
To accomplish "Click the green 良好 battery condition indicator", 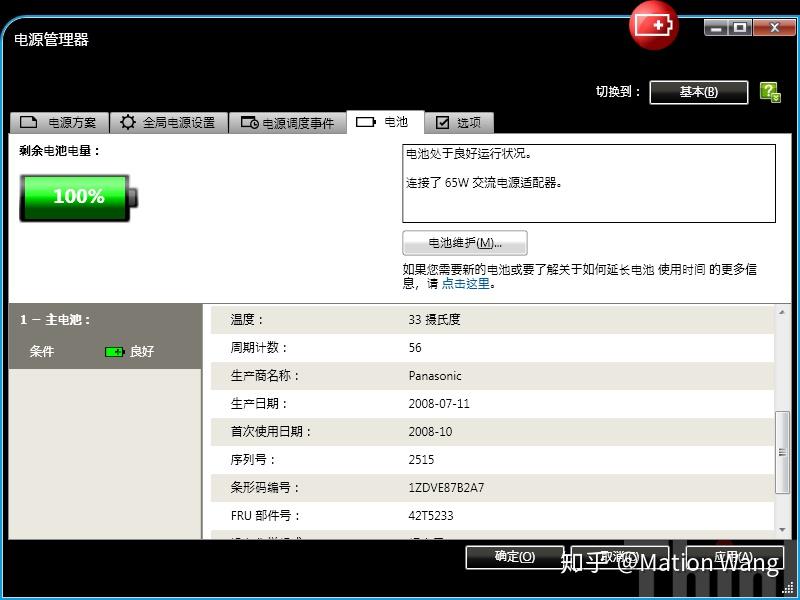I will pos(116,352).
